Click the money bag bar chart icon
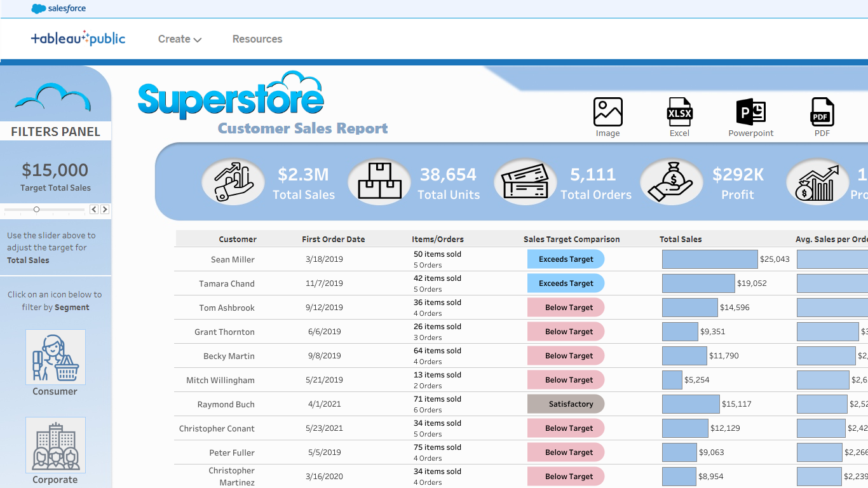This screenshot has height=488, width=868. [x=818, y=182]
